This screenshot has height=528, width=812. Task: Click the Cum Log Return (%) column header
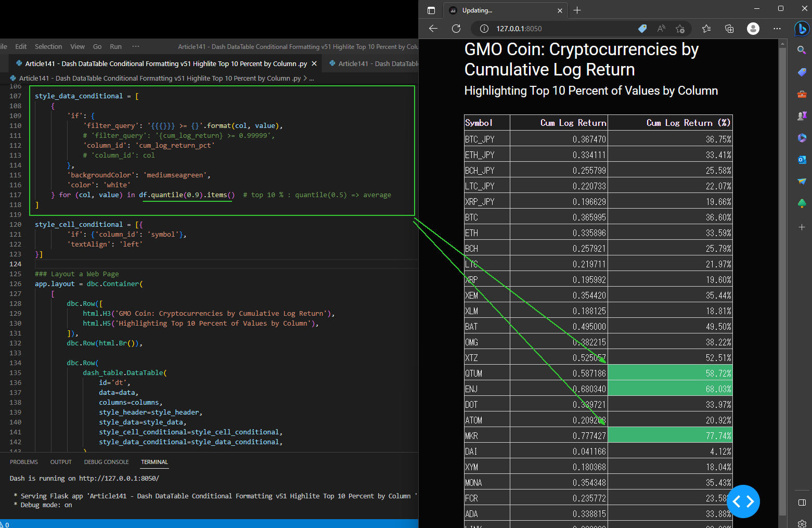670,123
